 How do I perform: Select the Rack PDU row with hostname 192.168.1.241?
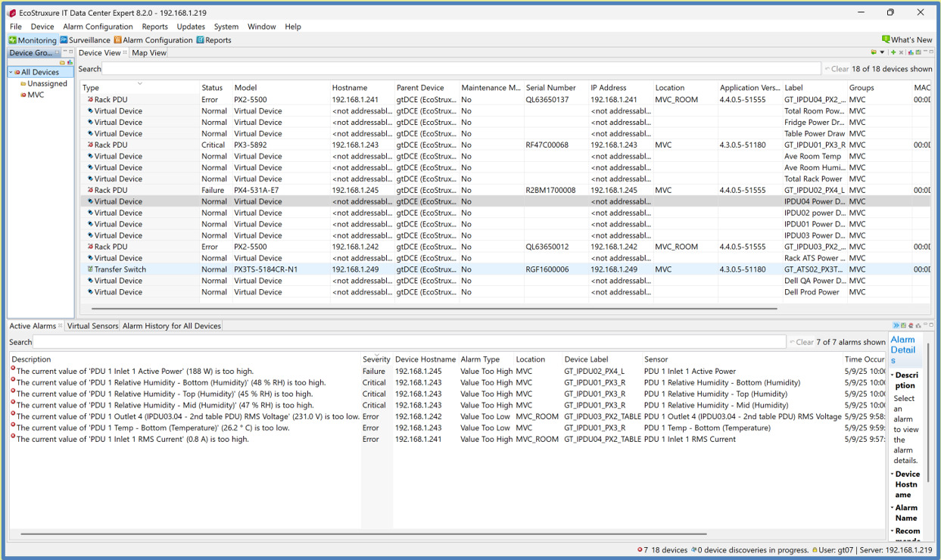[x=506, y=99]
